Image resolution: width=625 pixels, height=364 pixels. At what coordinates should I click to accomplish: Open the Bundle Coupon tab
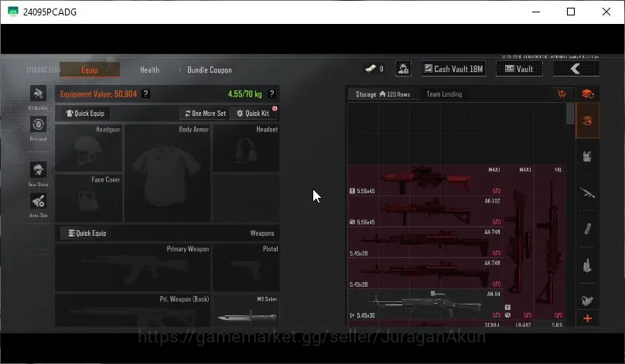pyautogui.click(x=210, y=70)
